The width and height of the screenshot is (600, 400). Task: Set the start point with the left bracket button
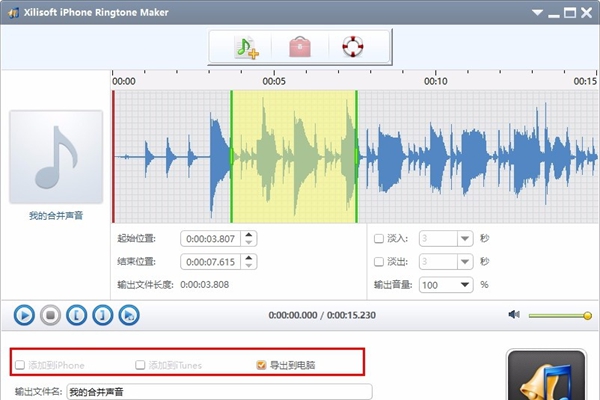click(77, 315)
